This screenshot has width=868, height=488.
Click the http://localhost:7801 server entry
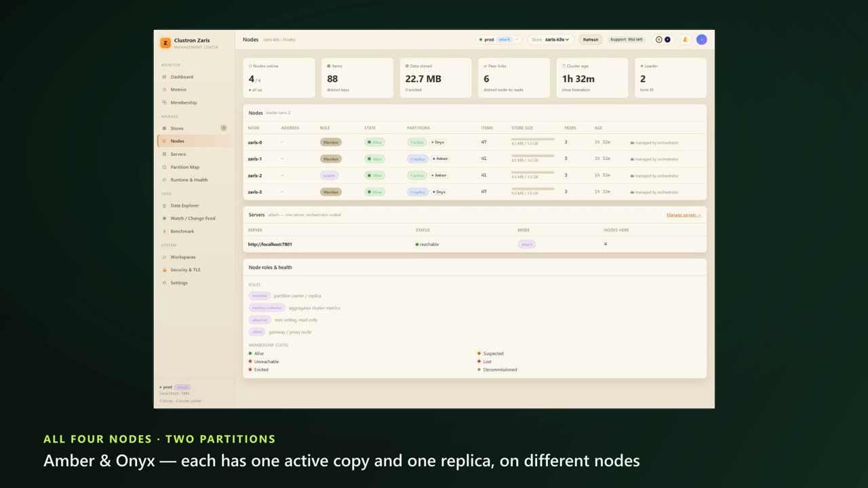click(270, 244)
